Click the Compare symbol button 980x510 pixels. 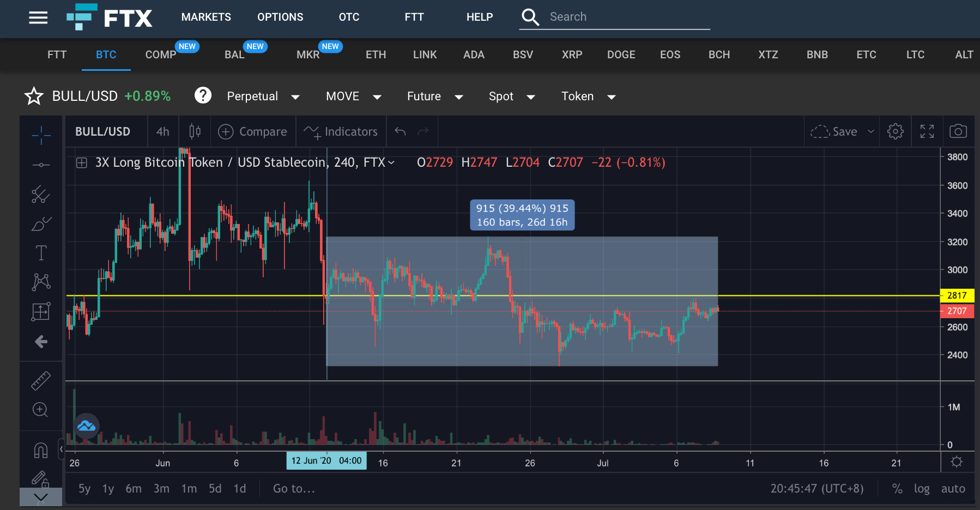pyautogui.click(x=252, y=131)
